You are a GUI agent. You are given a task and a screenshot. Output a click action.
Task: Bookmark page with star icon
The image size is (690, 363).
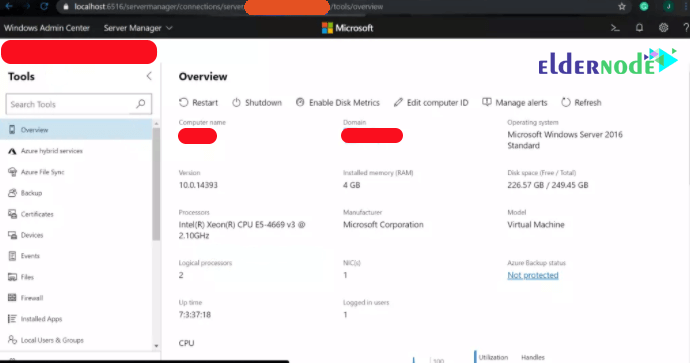coord(622,7)
